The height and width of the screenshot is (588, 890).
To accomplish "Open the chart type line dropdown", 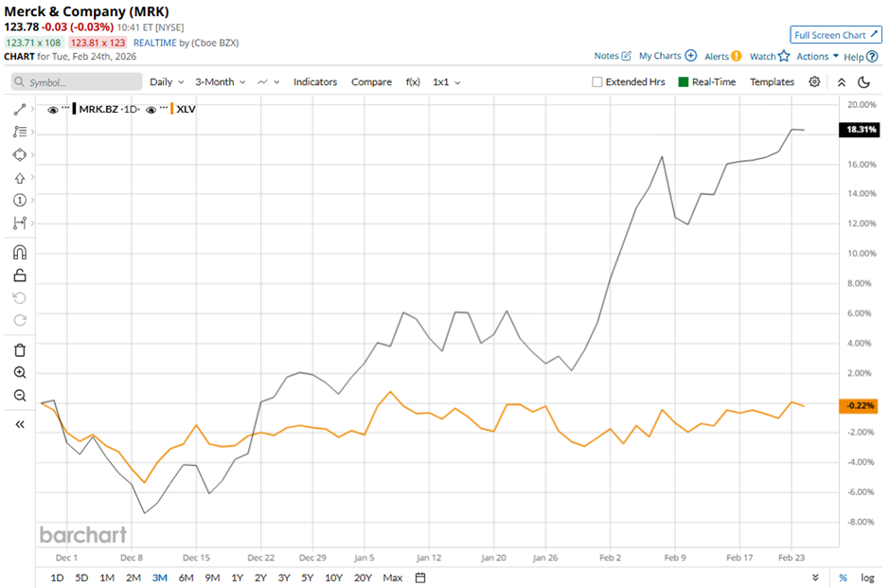I will (x=269, y=81).
